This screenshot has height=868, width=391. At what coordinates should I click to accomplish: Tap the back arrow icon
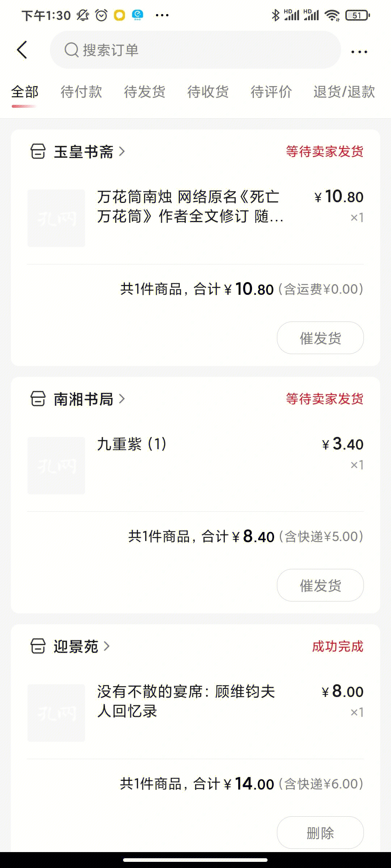tap(22, 50)
